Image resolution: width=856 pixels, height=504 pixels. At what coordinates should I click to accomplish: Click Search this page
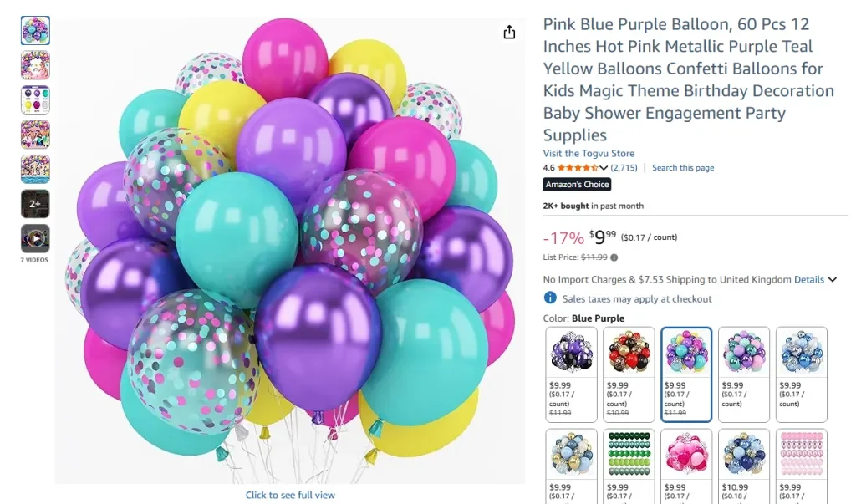click(x=683, y=167)
